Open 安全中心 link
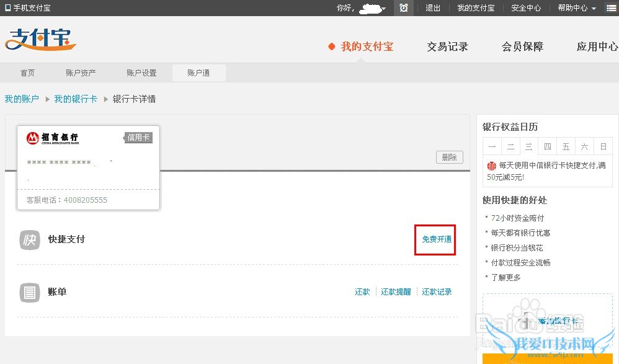Screen dimensions: 619x364 coord(526,8)
